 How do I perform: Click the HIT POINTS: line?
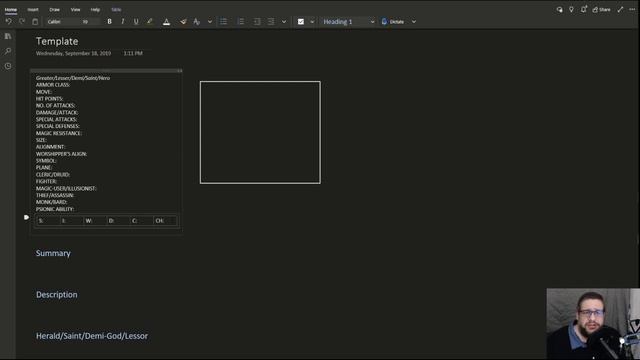tap(49, 99)
